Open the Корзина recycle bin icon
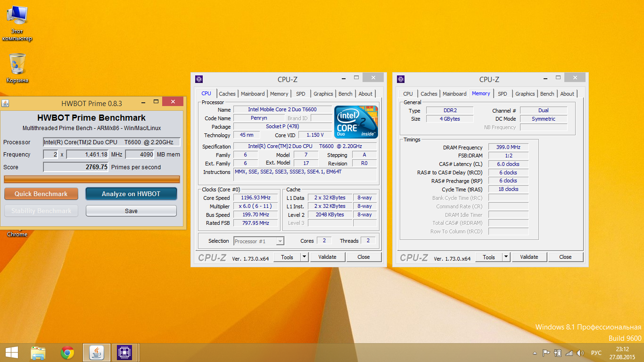Screen dimensions: 644x362 pos(17,68)
